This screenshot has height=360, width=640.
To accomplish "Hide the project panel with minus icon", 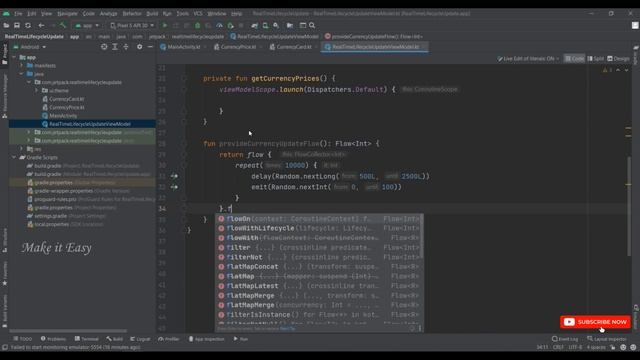I will pos(150,47).
